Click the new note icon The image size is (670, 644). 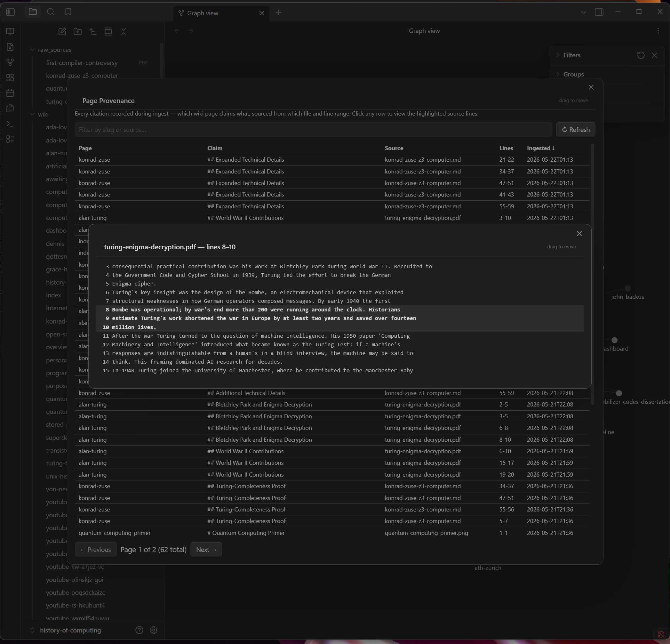click(x=62, y=31)
